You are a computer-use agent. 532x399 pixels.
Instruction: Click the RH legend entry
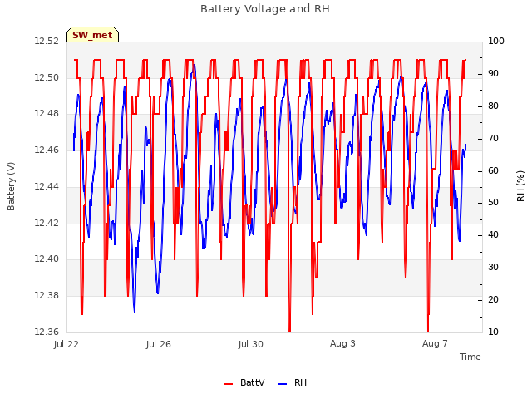tap(292, 382)
